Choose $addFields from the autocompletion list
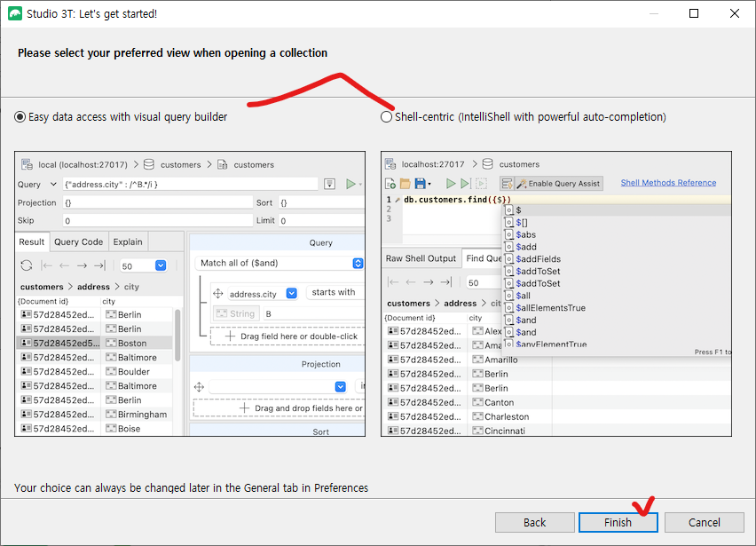The width and height of the screenshot is (756, 546). point(538,259)
